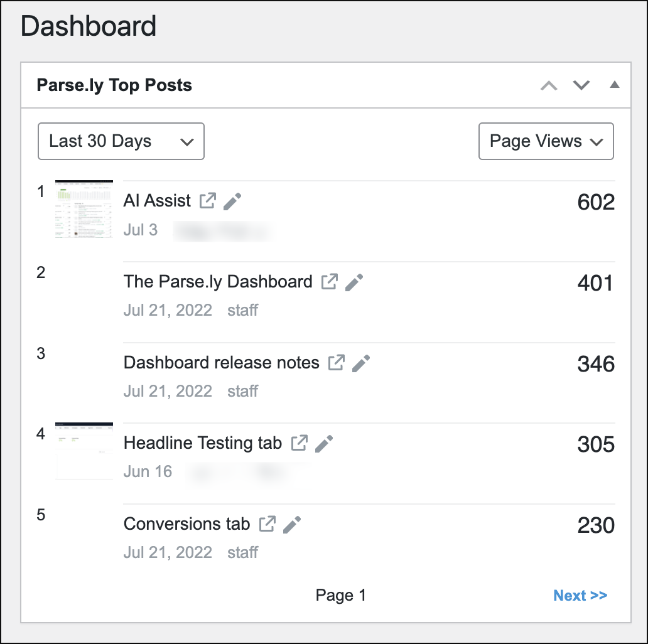648x644 pixels.
Task: Click the AI Assist post thumbnail
Action: [x=84, y=209]
